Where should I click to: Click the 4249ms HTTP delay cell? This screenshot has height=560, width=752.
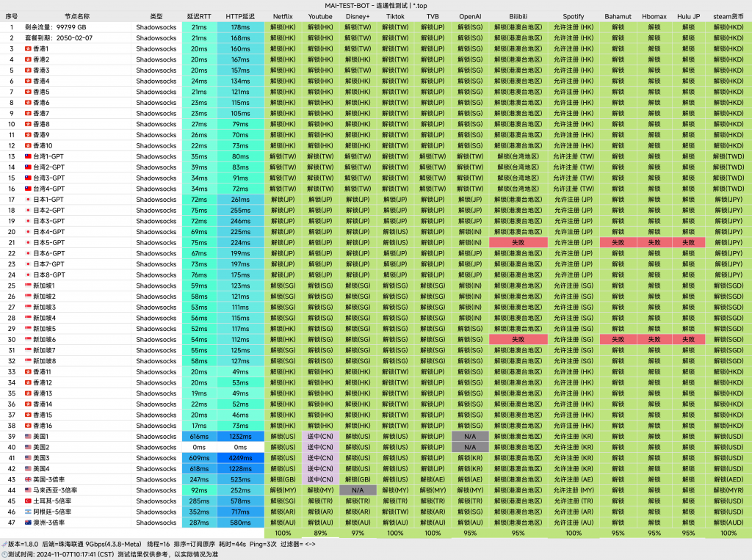click(x=240, y=458)
